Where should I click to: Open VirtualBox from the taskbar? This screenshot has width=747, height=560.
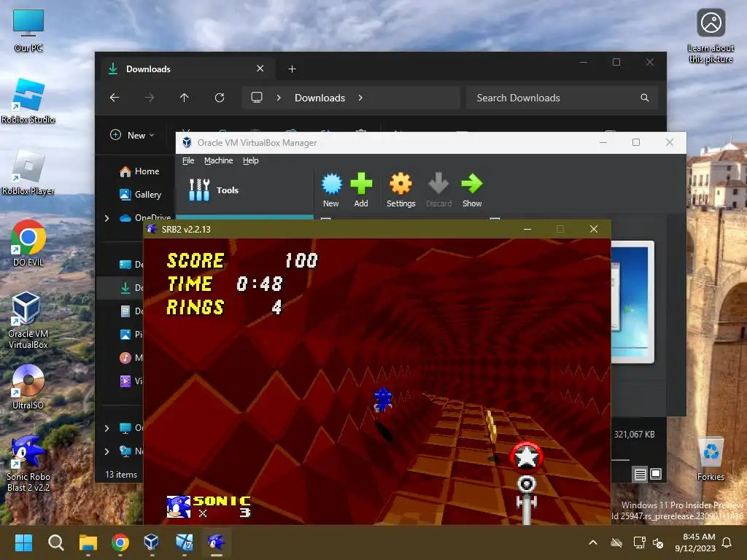click(x=152, y=542)
